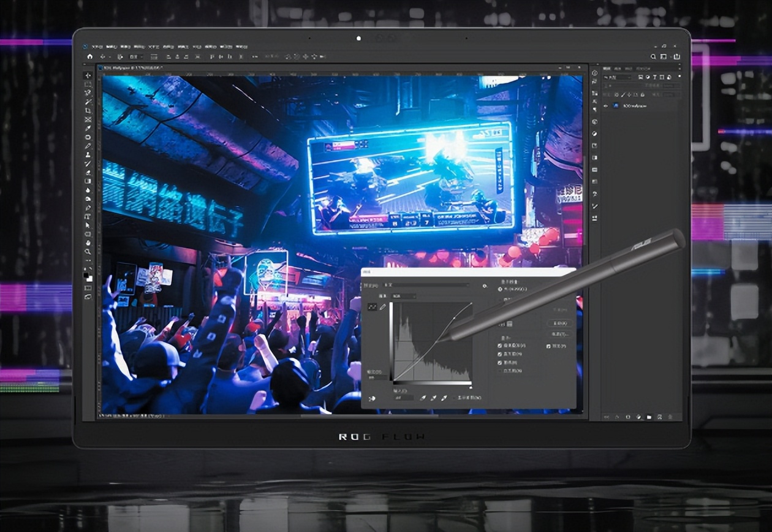Select the Pen tool
The width and height of the screenshot is (772, 532).
click(x=88, y=207)
